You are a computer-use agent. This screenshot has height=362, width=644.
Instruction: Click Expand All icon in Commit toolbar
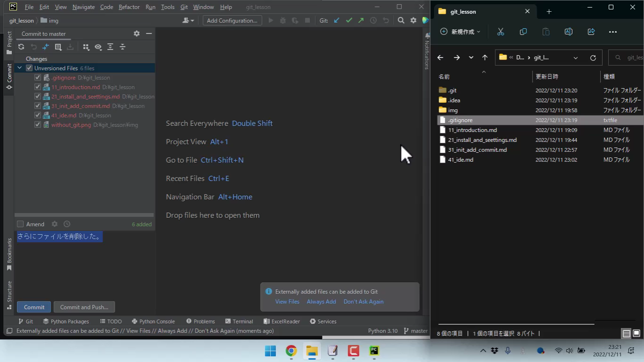coord(110,47)
